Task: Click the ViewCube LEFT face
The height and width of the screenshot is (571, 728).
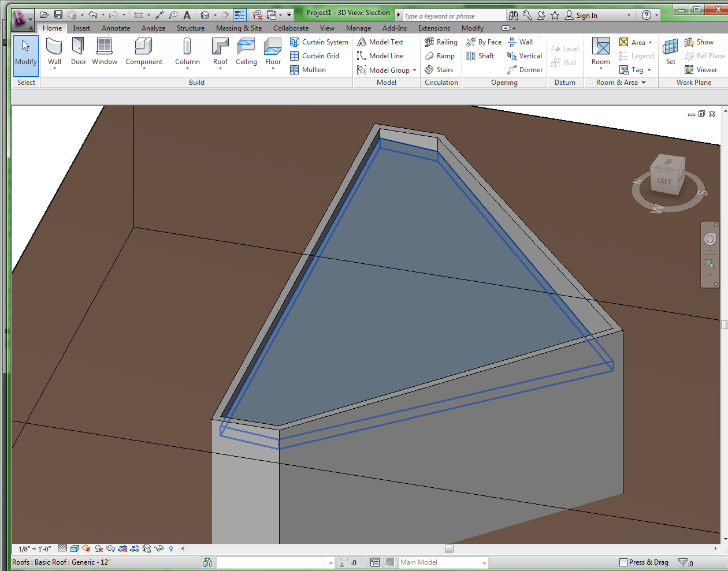Action: tap(664, 181)
